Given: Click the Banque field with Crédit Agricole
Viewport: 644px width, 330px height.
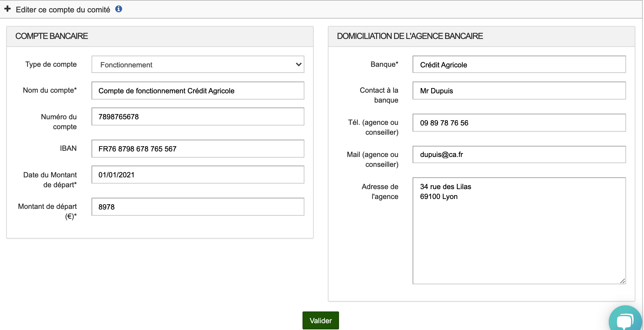Looking at the screenshot, I should click(519, 65).
